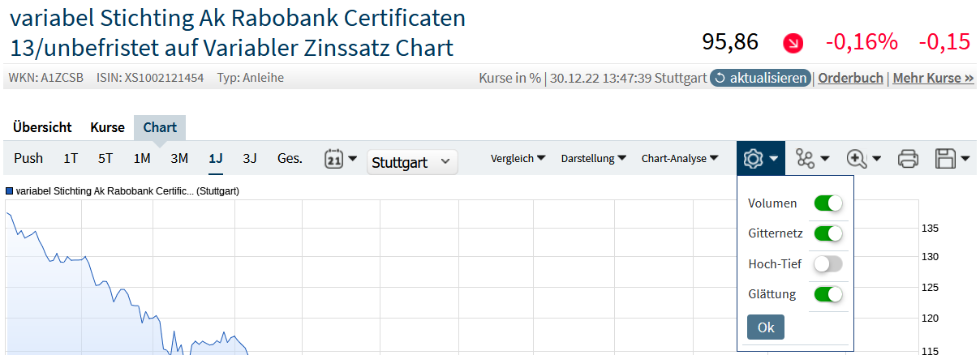Click the save floppy disk icon

[x=952, y=159]
